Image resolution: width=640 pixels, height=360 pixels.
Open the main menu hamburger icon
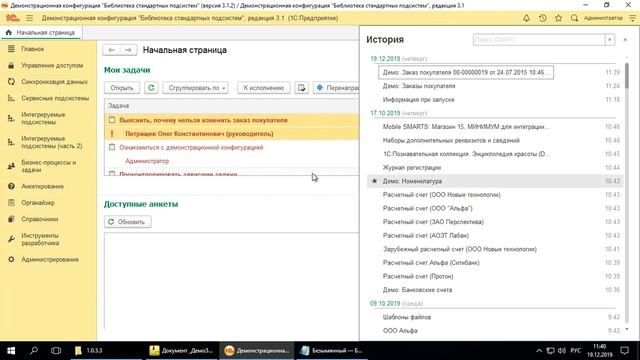29,18
